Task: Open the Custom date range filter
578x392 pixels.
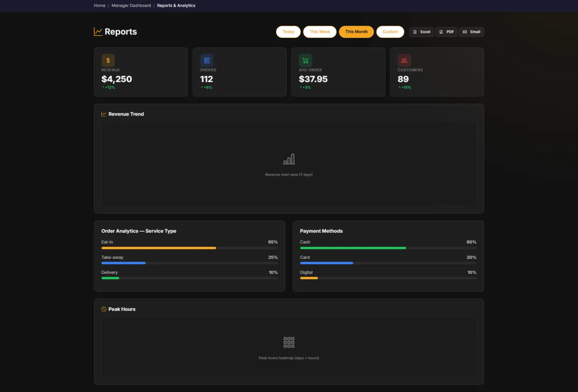Action: (x=390, y=32)
